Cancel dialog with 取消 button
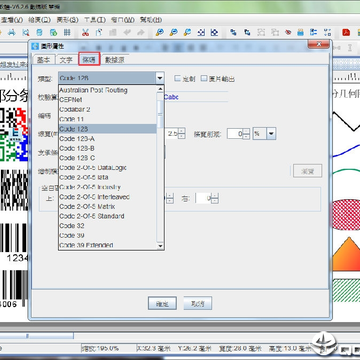The image size is (360, 360). pos(198,303)
